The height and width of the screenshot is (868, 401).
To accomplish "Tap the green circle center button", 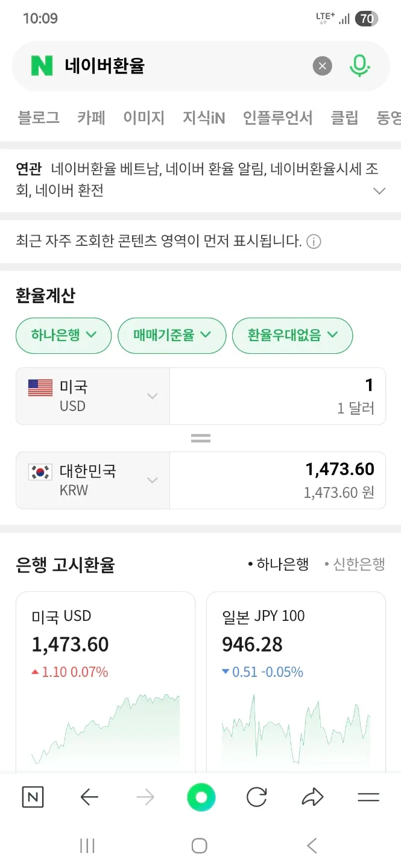I will click(201, 797).
